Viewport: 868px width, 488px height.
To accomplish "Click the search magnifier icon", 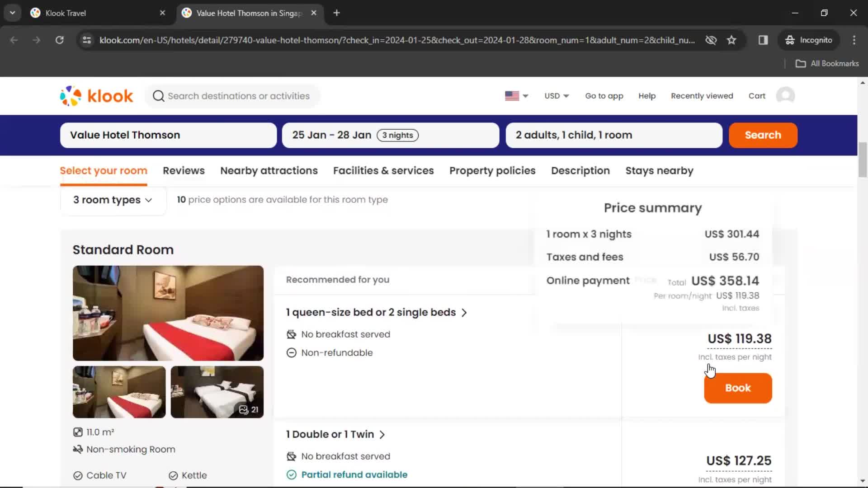I will point(158,96).
